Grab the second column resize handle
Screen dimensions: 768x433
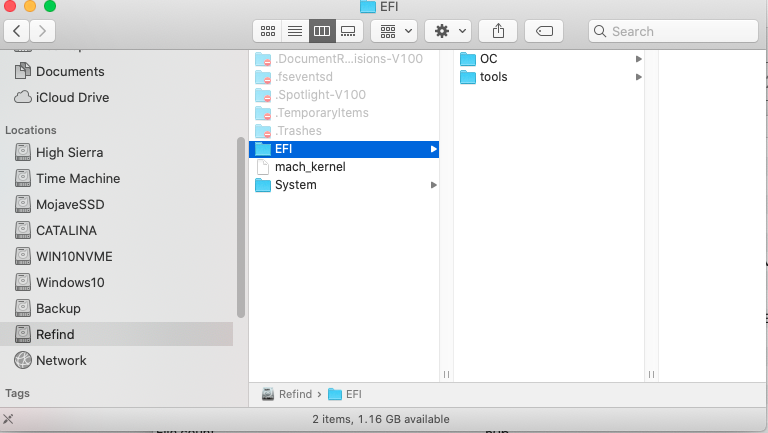[651, 374]
